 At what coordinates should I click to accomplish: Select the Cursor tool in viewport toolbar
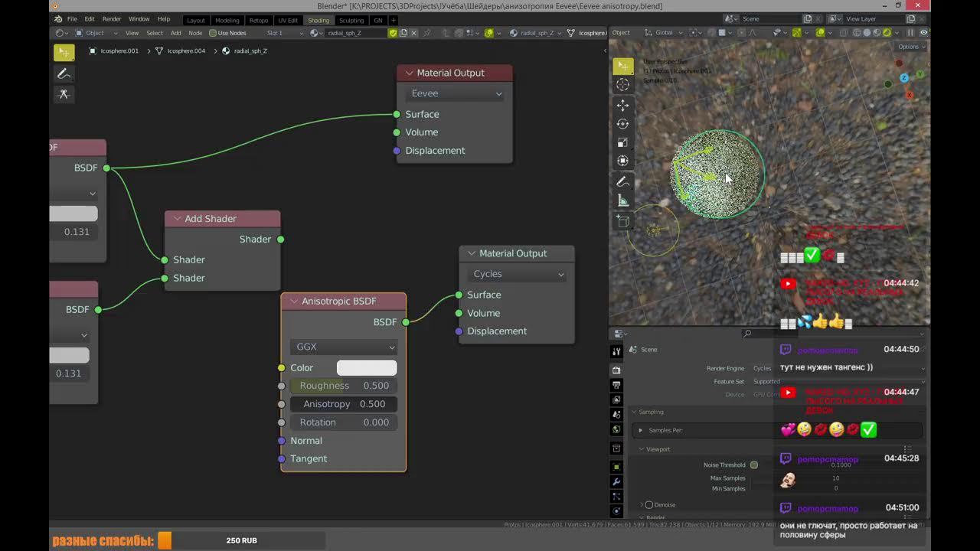[x=622, y=85]
